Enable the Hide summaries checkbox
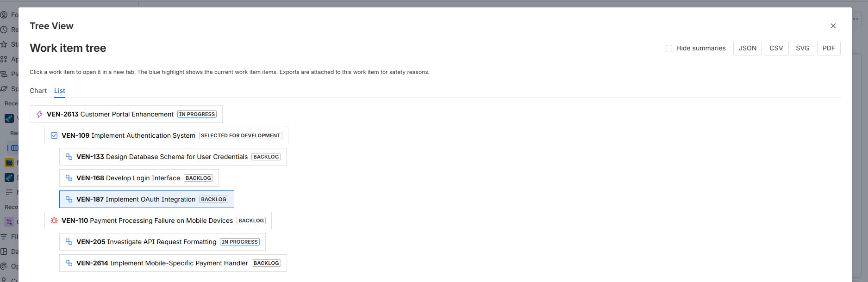 tap(669, 48)
